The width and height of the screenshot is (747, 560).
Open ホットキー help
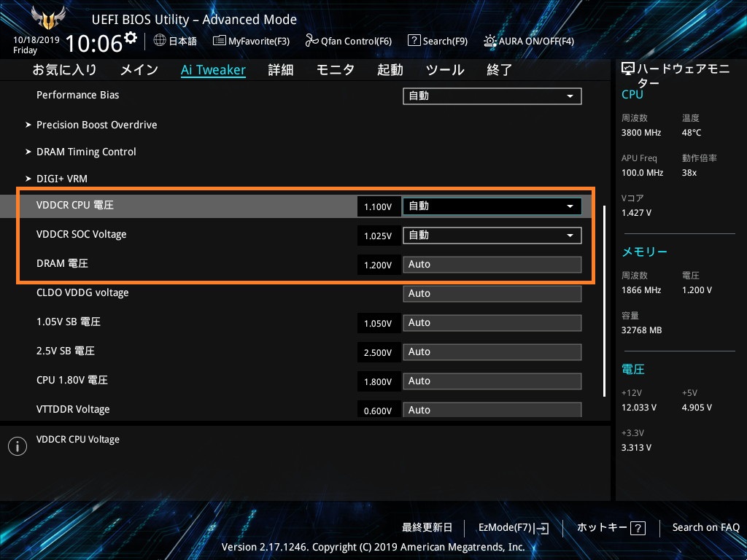click(x=611, y=528)
